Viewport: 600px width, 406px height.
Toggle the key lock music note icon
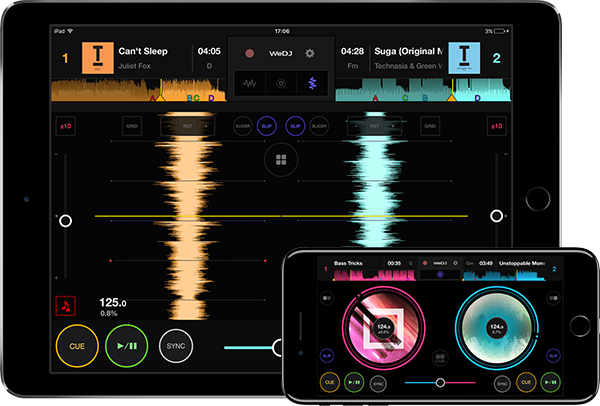pyautogui.click(x=65, y=306)
